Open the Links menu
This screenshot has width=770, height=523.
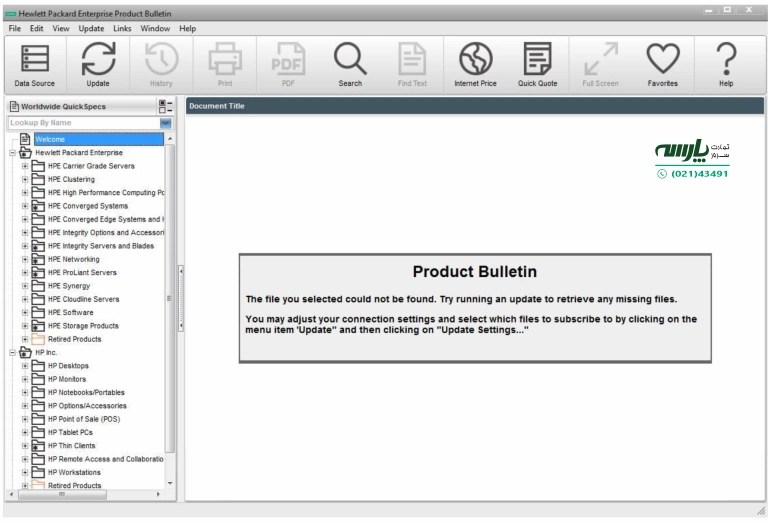tap(122, 28)
